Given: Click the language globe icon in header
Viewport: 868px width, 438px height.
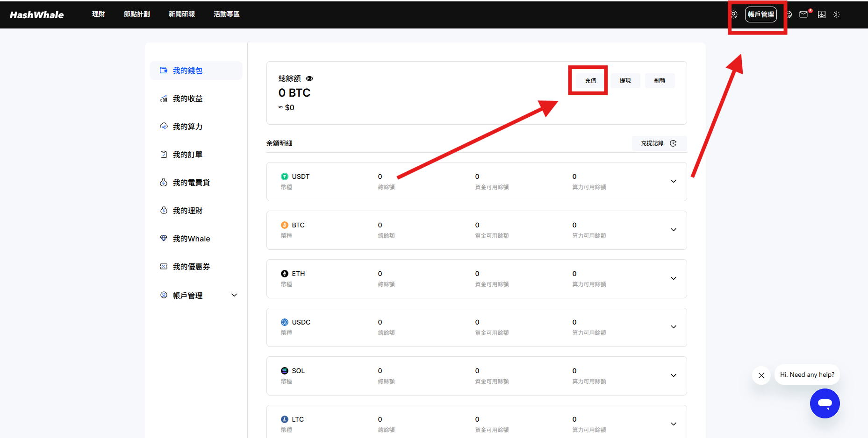Looking at the screenshot, I should pyautogui.click(x=789, y=14).
